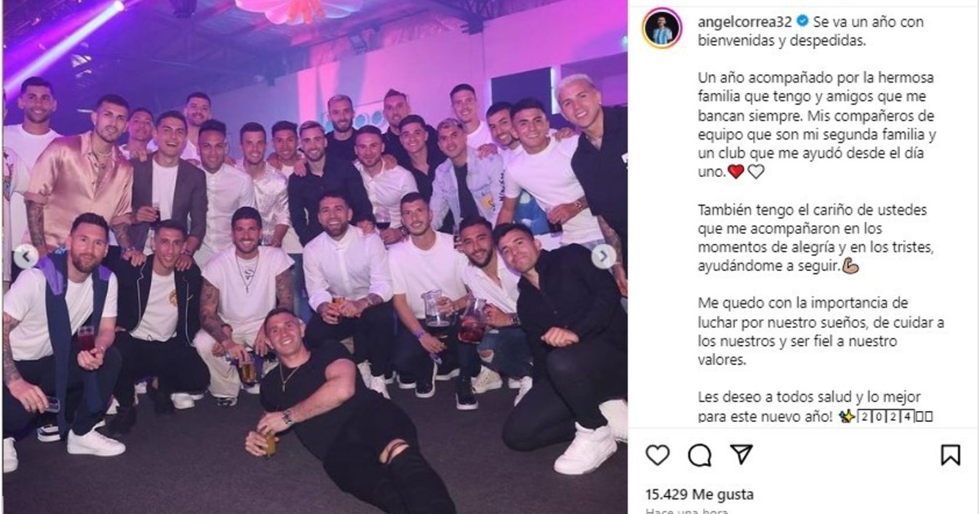Go to next photo in the carousel
This screenshot has width=980, height=514.
click(x=604, y=257)
